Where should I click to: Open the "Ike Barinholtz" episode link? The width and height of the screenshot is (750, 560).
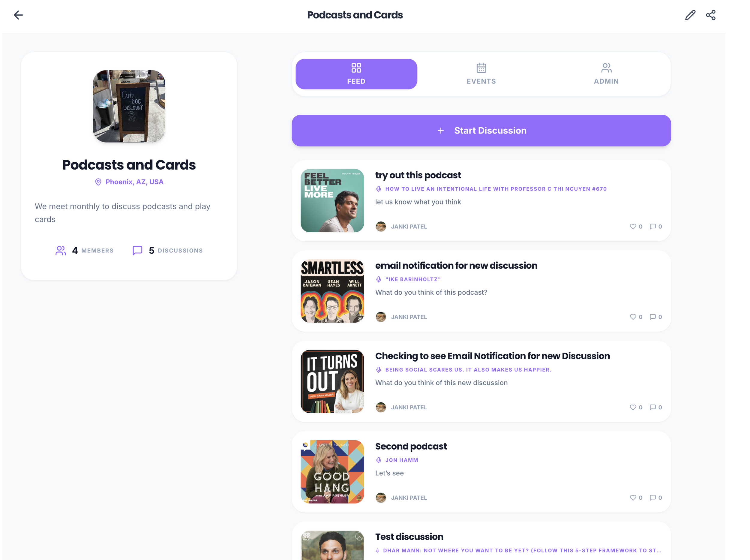click(x=413, y=279)
